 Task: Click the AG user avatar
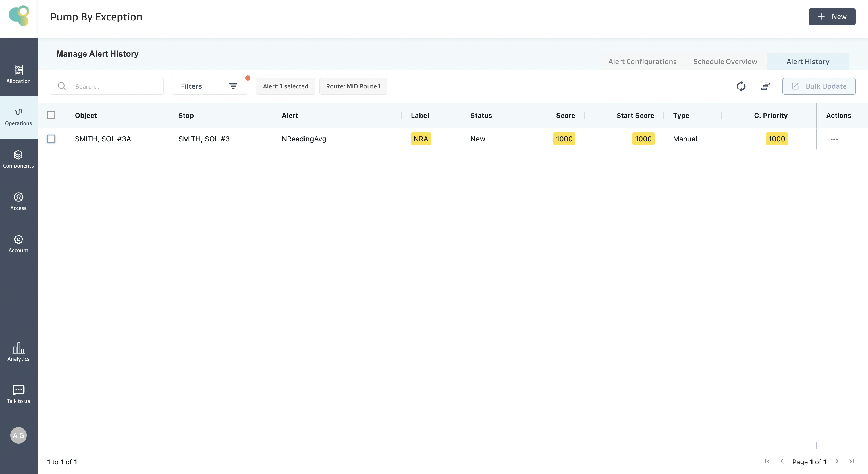[19, 435]
